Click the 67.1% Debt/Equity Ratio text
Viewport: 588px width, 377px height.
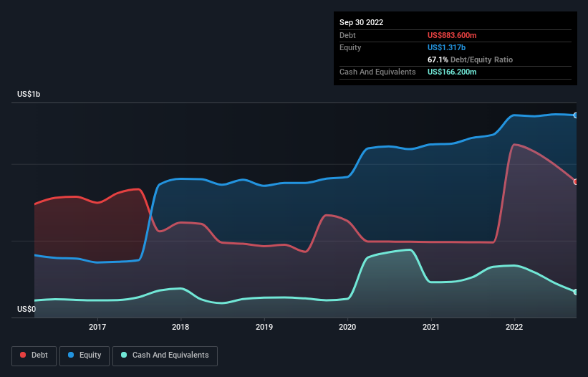(470, 59)
